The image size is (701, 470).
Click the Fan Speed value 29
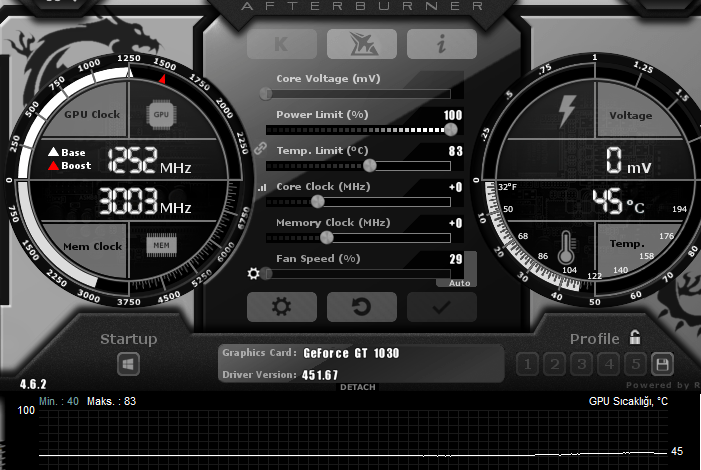456,259
